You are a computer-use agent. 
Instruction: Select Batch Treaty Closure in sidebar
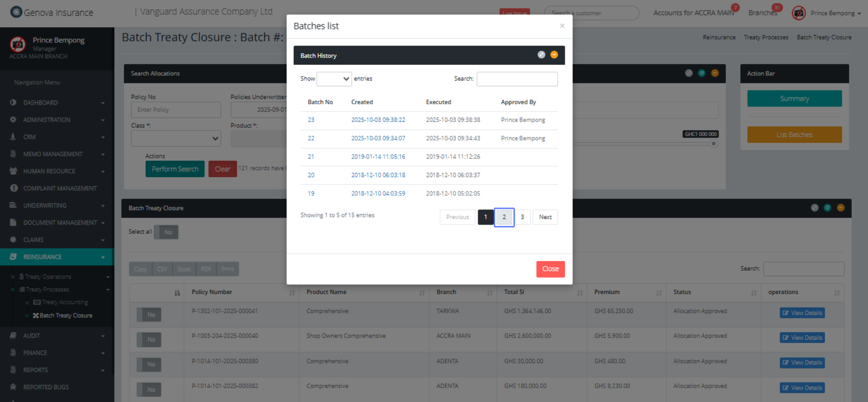click(66, 315)
